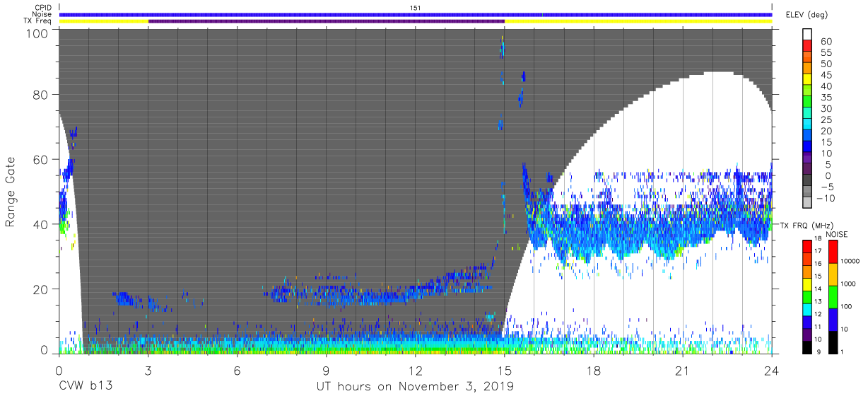Screen dimensions: 868x401
Task: Click y-axis tick label 100
Action: [38, 33]
